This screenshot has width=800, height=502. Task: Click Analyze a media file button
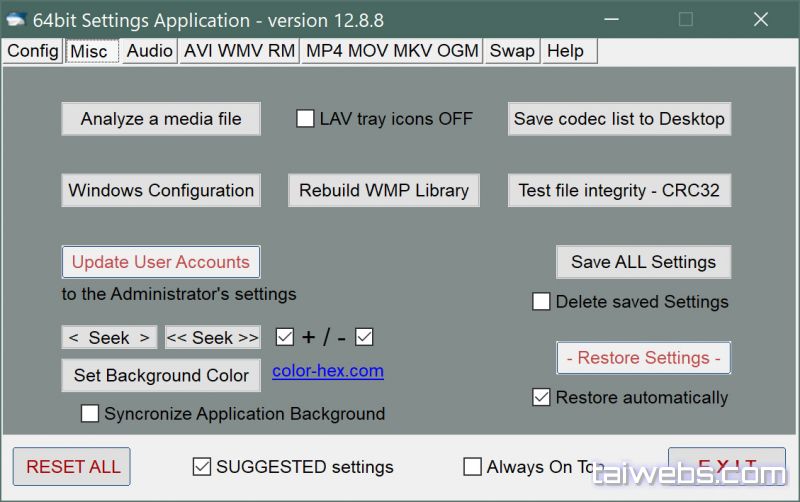tap(161, 119)
